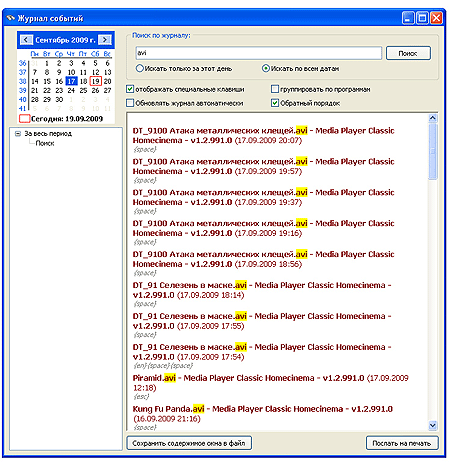
Task: Click the log scrollbar down arrow
Action: [x=433, y=425]
